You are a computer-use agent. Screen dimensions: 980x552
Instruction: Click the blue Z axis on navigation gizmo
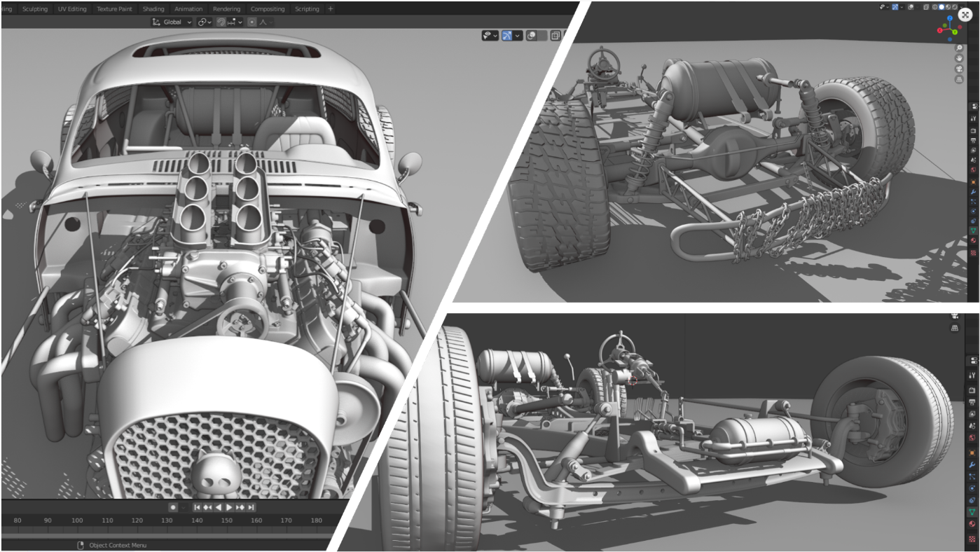point(950,18)
